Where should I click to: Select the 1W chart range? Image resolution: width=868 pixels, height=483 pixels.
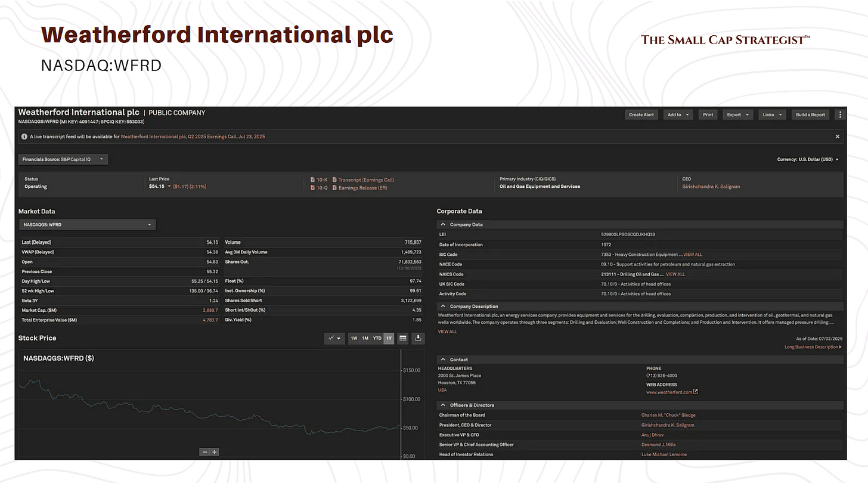[354, 338]
